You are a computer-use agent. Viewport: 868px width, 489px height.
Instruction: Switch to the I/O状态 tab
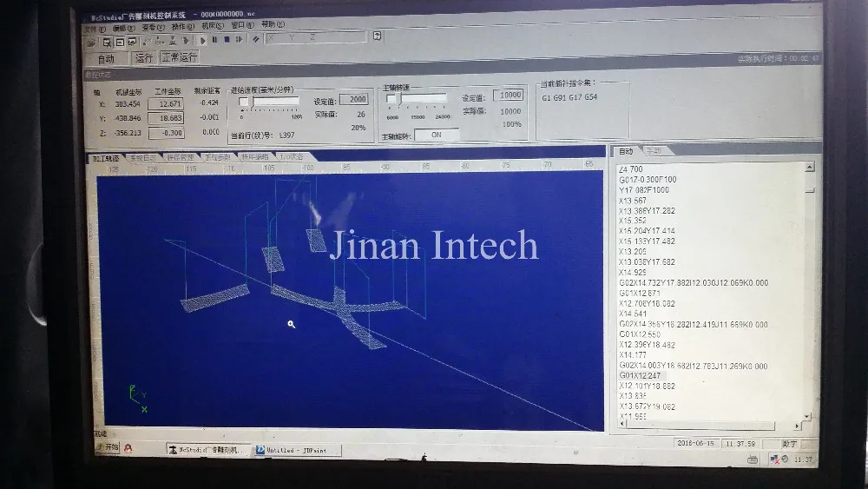coord(291,156)
